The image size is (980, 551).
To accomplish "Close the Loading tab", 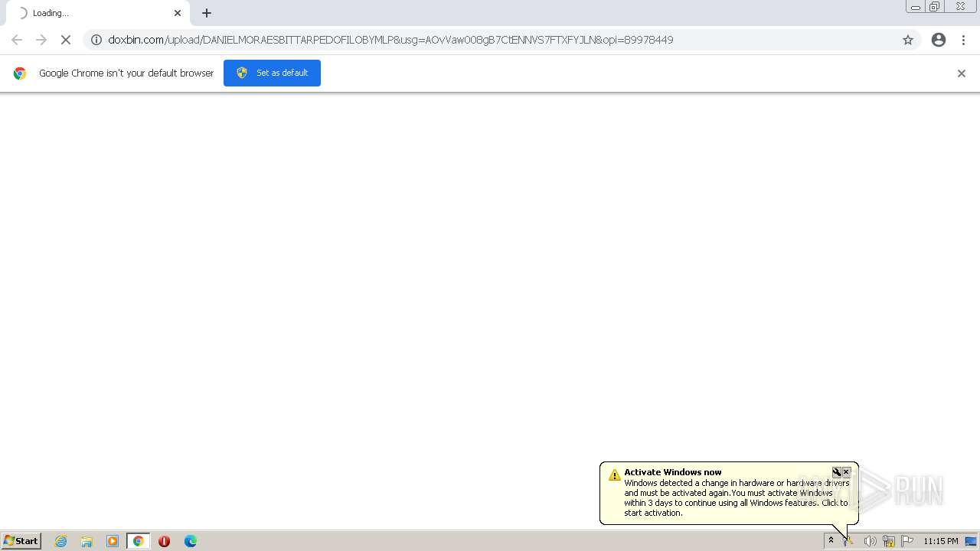I will tap(178, 13).
